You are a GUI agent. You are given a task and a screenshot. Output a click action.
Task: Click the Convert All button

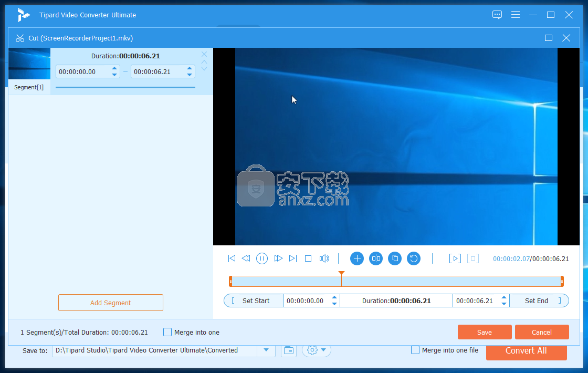(526, 351)
